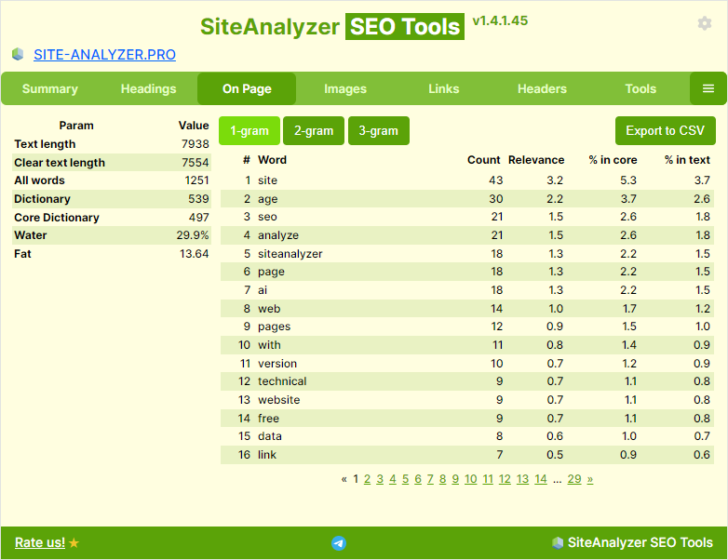Go to pagination page 4
Viewport: 728px width, 560px height.
pos(393,479)
